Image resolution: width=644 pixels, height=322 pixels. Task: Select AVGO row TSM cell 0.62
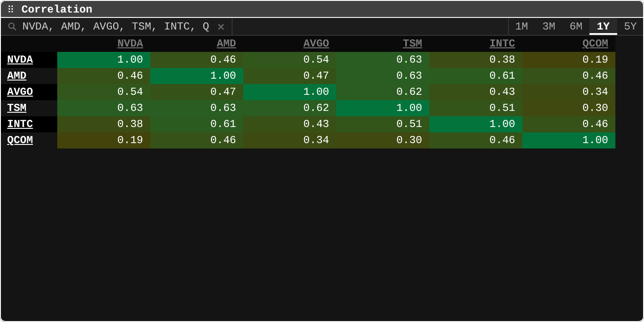383,92
